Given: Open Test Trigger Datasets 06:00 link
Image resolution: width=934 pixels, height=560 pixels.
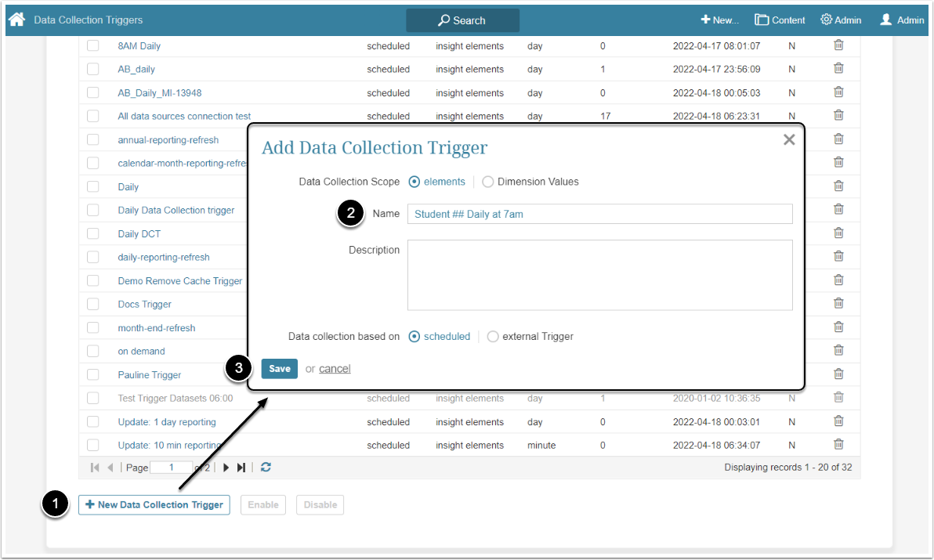Looking at the screenshot, I should (x=176, y=398).
